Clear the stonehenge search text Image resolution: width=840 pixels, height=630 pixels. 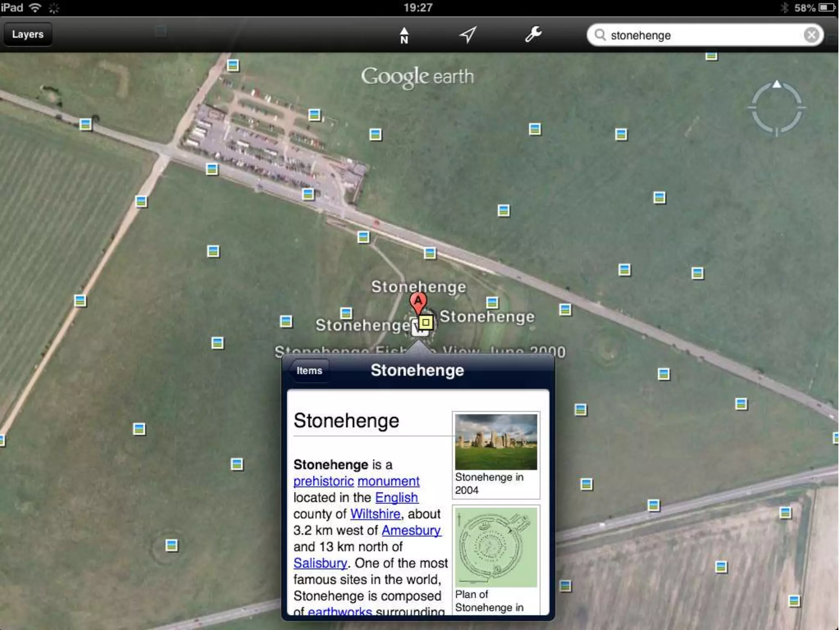811,35
